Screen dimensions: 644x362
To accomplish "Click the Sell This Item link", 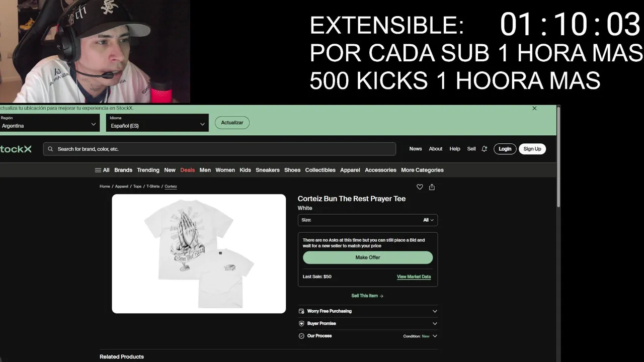I will [367, 296].
